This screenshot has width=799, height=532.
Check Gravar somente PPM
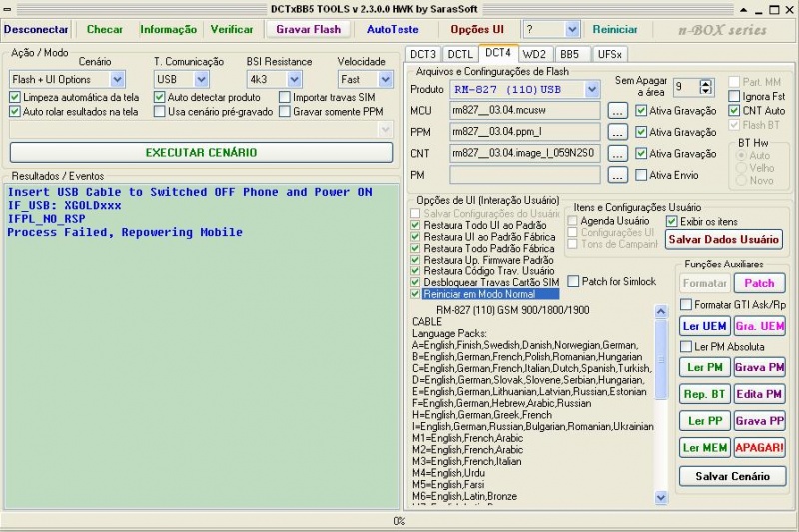tap(285, 111)
